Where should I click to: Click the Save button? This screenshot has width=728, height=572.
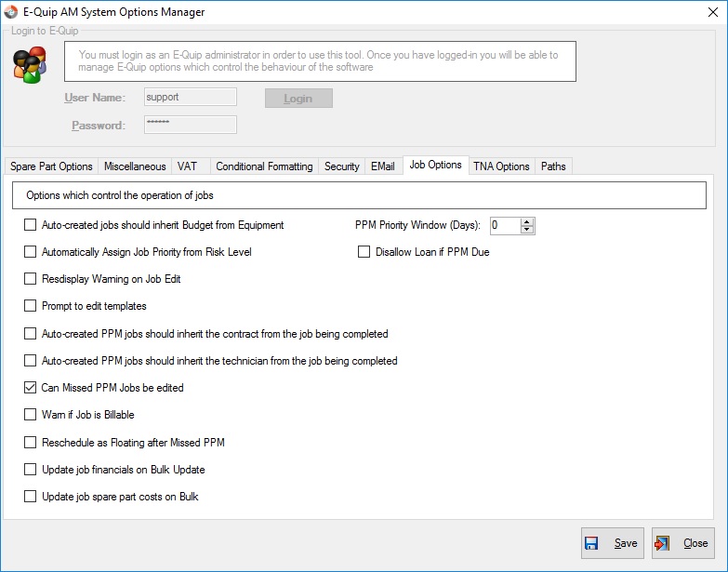click(x=613, y=543)
